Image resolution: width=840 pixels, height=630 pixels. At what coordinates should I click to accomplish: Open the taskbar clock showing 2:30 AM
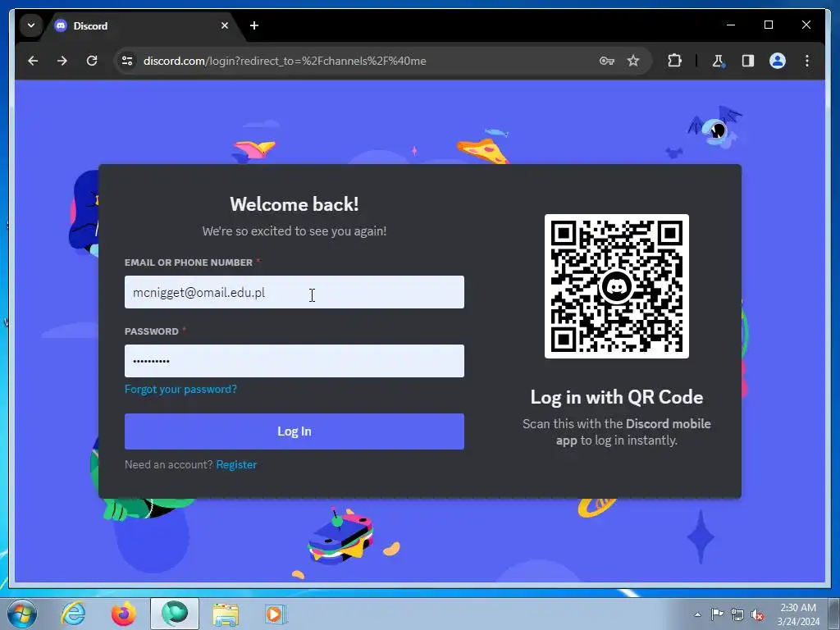[x=798, y=614]
